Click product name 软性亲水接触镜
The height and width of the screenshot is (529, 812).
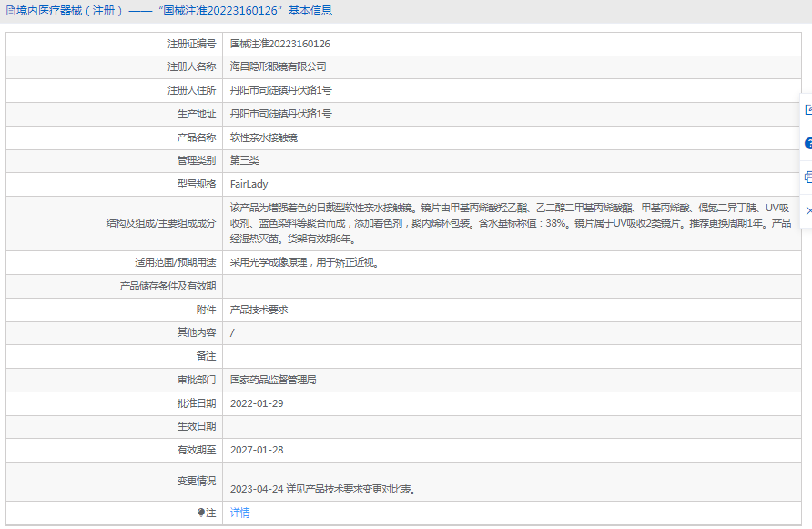[263, 138]
